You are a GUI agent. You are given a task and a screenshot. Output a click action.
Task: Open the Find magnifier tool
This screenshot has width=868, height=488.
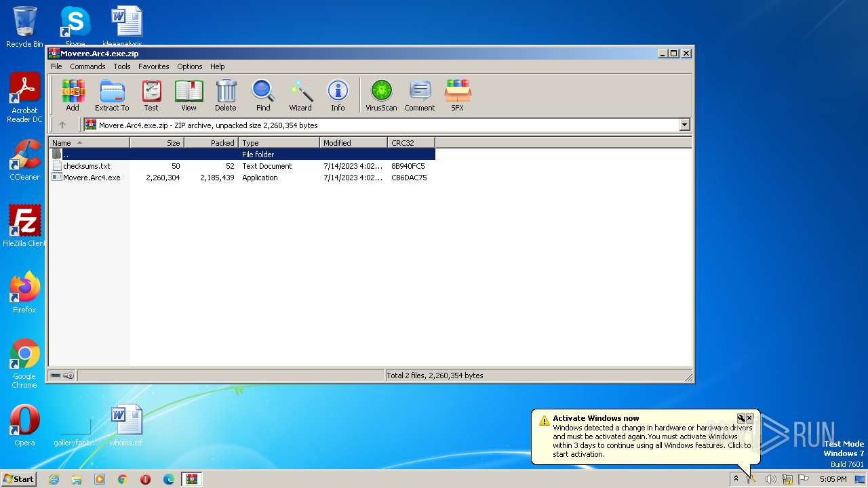click(263, 95)
